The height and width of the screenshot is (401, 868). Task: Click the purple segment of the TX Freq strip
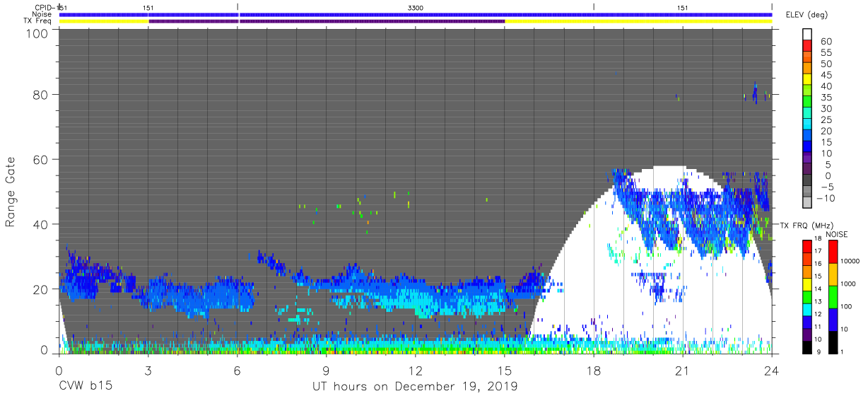tap(327, 21)
